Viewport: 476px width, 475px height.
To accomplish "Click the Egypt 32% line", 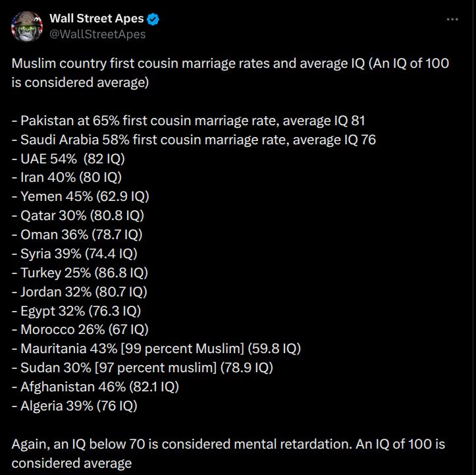I will 76,310.
